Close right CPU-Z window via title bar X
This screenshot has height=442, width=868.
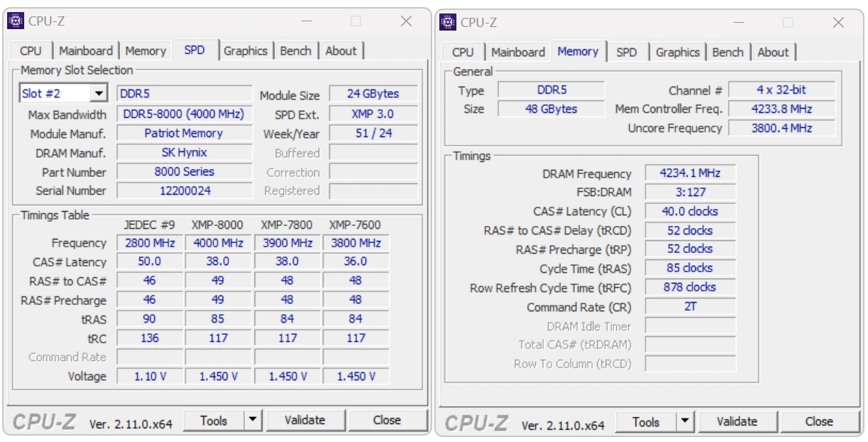(838, 23)
